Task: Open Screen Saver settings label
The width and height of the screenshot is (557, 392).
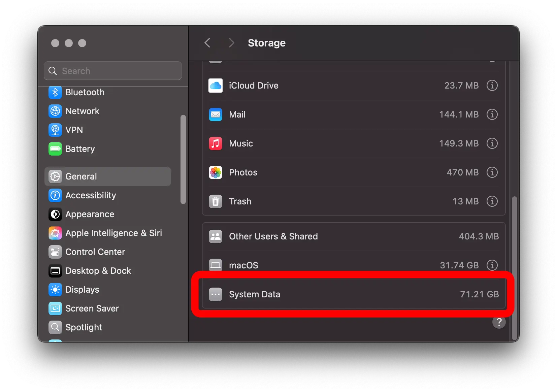Action: pos(92,308)
